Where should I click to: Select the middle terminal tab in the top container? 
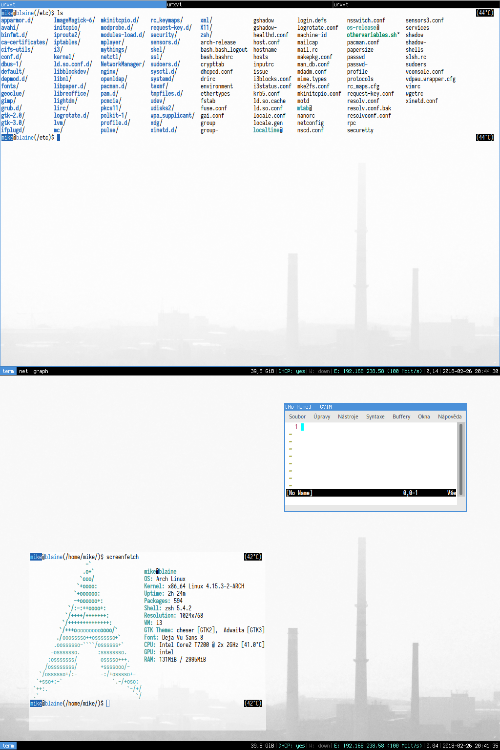pos(249,4)
